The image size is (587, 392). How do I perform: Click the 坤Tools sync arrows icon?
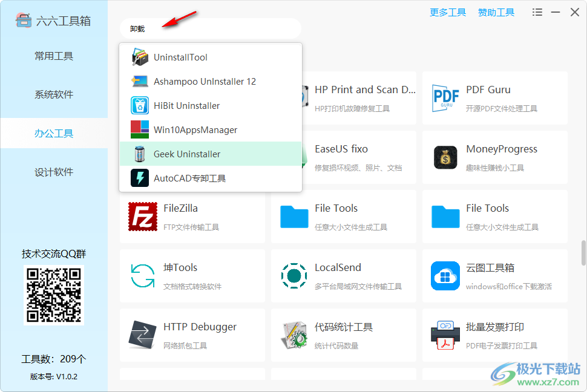pyautogui.click(x=143, y=276)
